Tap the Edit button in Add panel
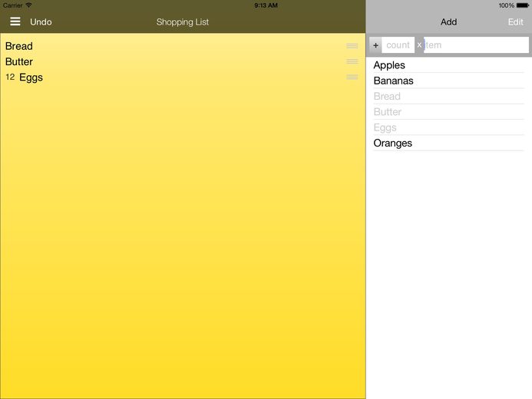 pyautogui.click(x=515, y=22)
